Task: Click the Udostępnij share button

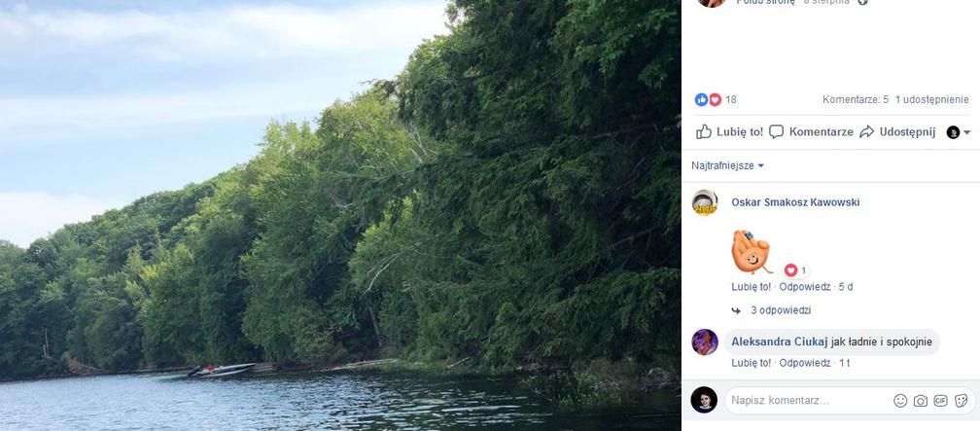Action: (897, 132)
